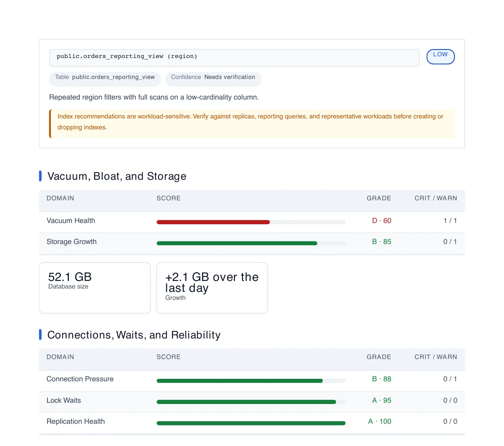Click the Storage Growth row label
This screenshot has height=446, width=504.
tap(72, 241)
